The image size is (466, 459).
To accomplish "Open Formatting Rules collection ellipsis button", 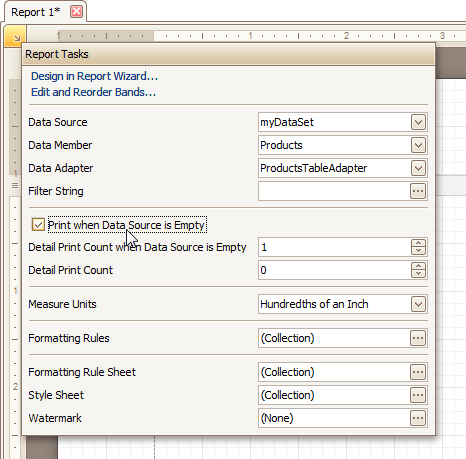I will click(x=418, y=338).
